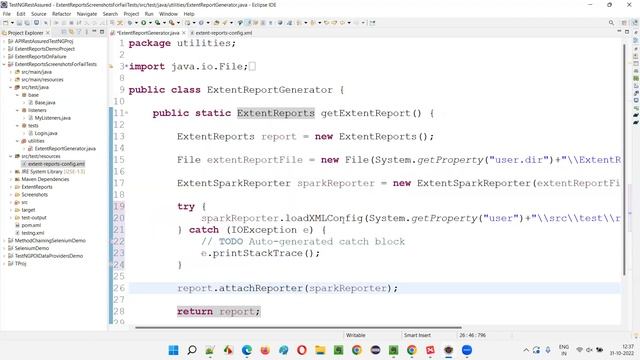The height and width of the screenshot is (360, 640).
Task: Open New file dropdown arrow
Action: pos(12,23)
